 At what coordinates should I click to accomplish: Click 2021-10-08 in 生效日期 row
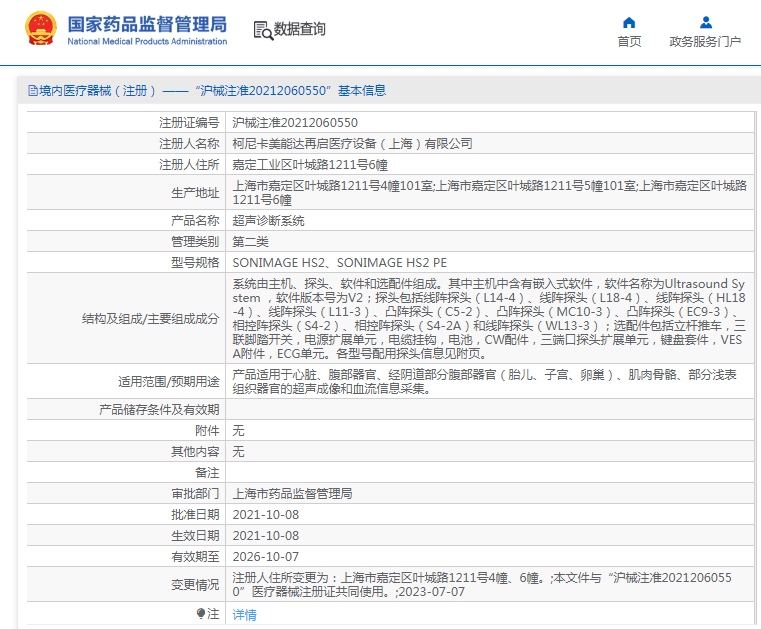tap(265, 536)
